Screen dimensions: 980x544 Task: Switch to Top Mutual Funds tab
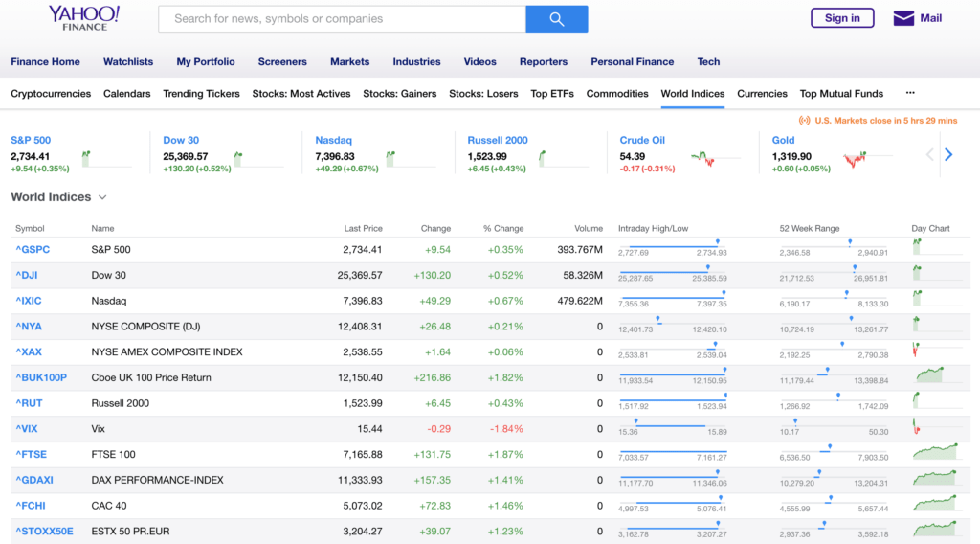click(841, 94)
